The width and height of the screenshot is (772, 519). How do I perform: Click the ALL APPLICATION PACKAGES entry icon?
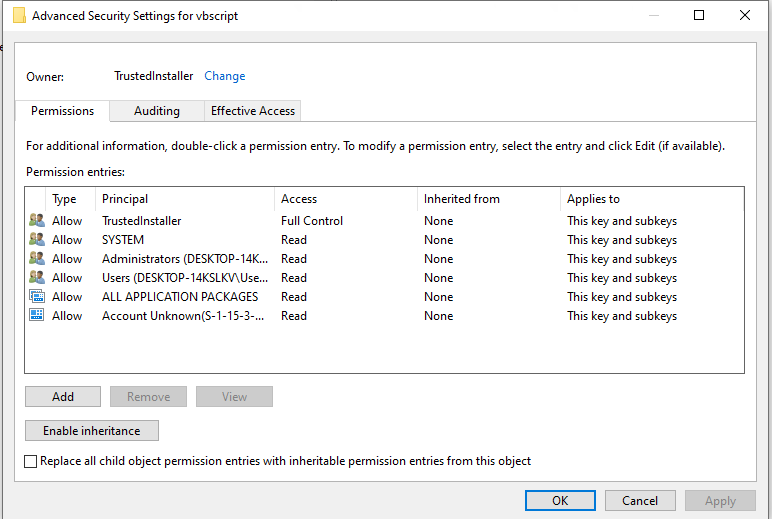37,297
